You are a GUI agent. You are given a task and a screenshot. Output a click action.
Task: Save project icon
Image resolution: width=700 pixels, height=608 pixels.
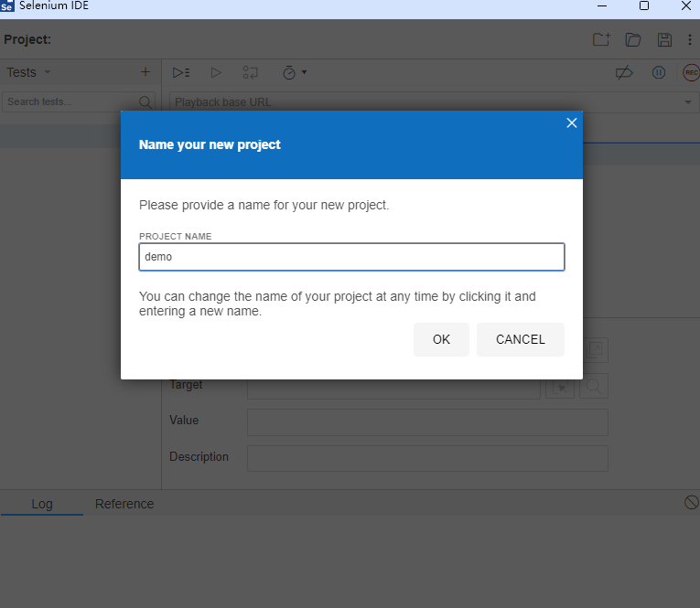tap(664, 39)
